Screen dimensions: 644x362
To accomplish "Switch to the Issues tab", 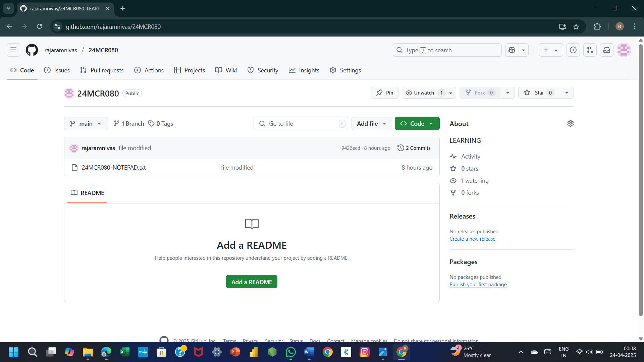I will tap(57, 70).
